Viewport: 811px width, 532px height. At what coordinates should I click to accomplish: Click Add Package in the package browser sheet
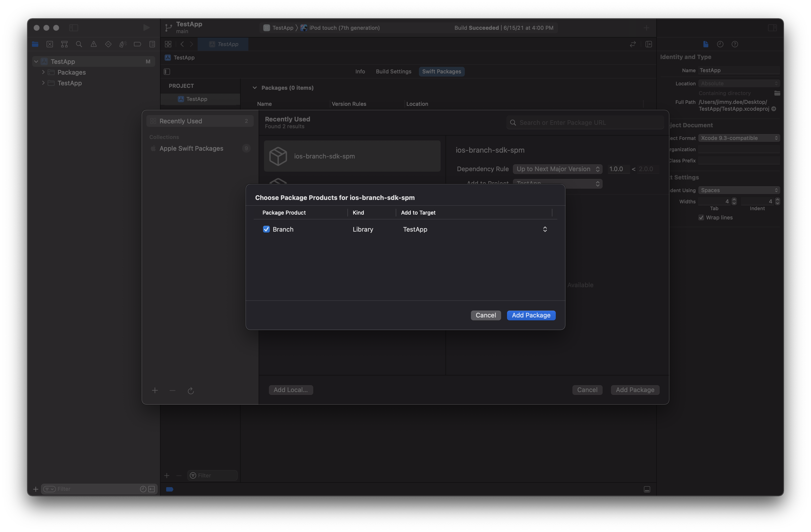tap(635, 390)
